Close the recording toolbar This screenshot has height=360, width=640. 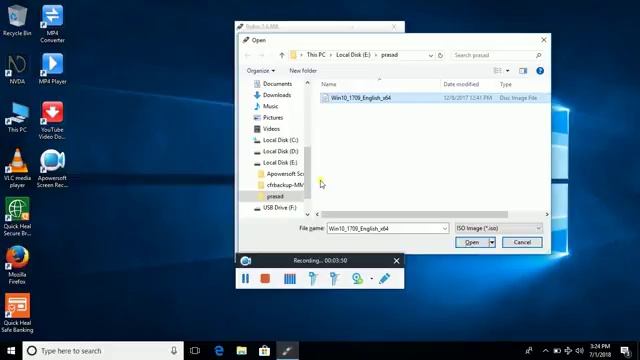tap(396, 260)
